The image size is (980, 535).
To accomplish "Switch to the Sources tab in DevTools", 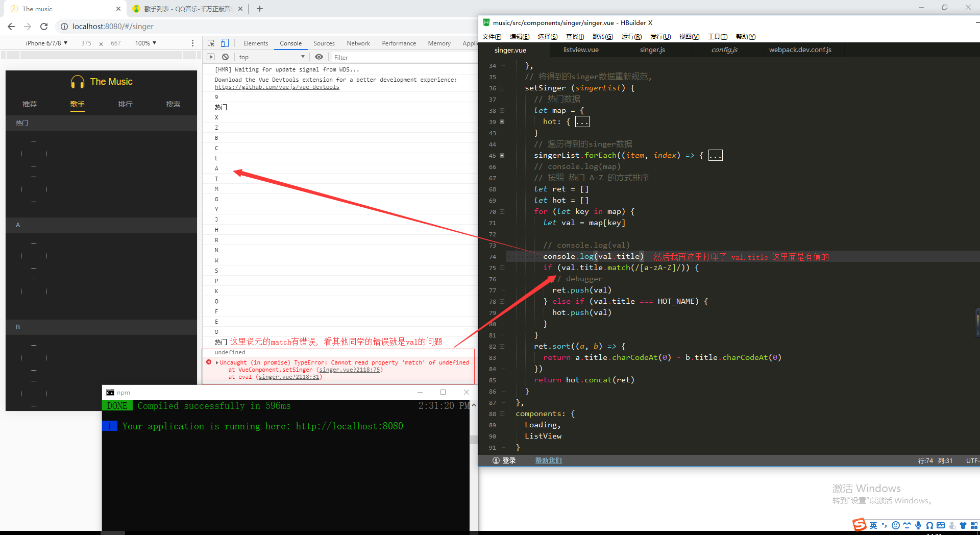I will [324, 43].
